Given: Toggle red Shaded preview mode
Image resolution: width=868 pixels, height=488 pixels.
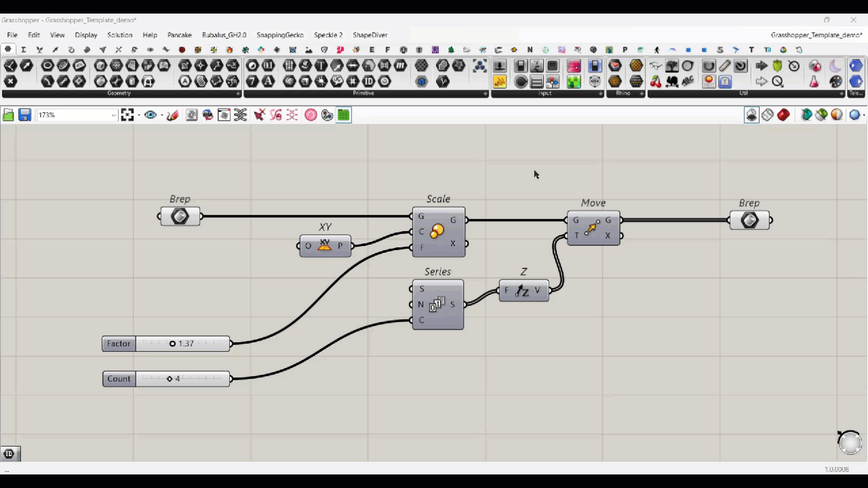Looking at the screenshot, I should pyautogui.click(x=784, y=115).
